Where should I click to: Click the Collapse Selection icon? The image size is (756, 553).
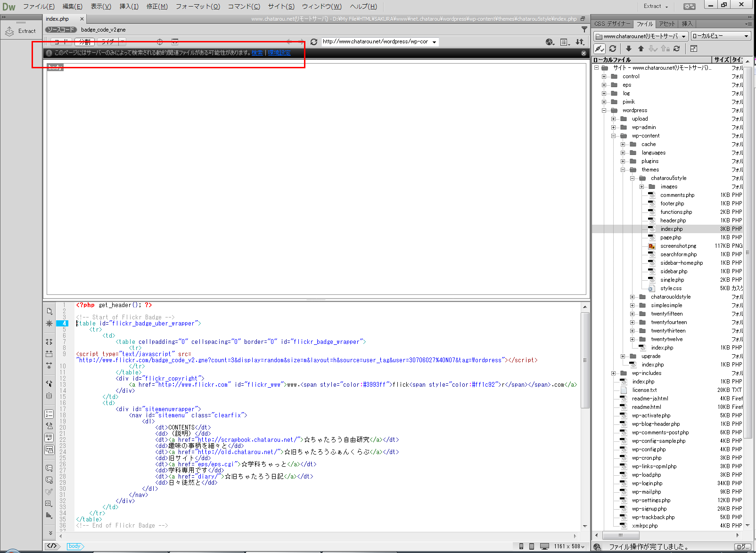click(x=49, y=354)
